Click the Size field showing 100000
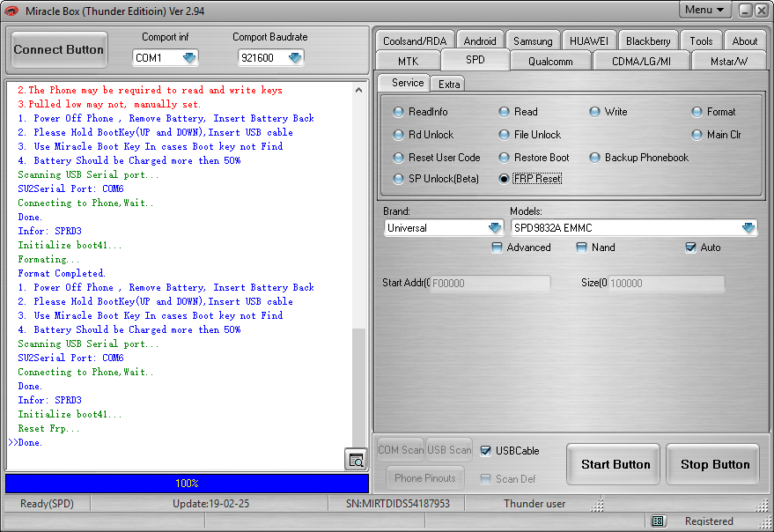The width and height of the screenshot is (774, 532). (667, 283)
